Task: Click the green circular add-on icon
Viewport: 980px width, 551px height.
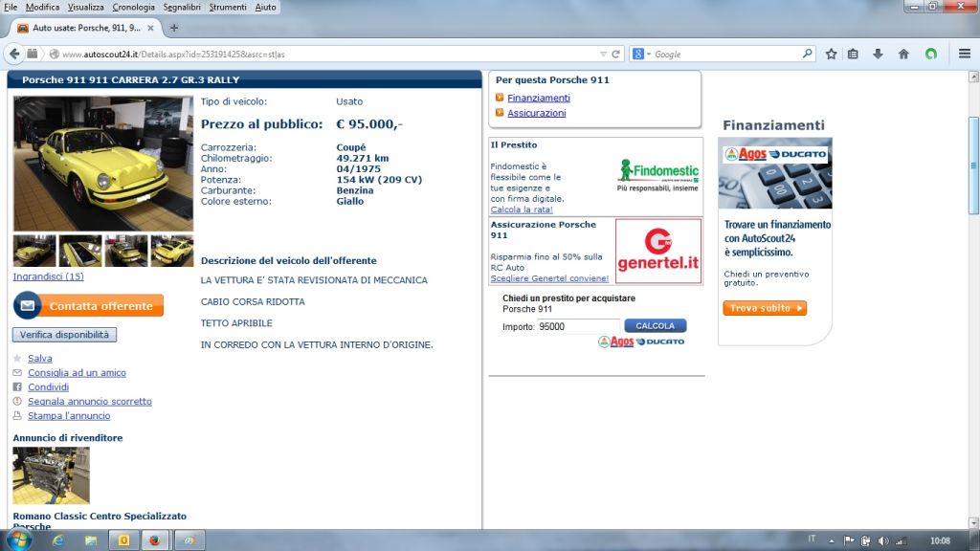Action: pos(931,55)
